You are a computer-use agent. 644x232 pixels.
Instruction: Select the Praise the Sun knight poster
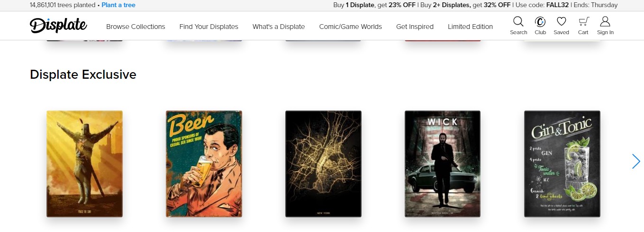click(x=84, y=164)
